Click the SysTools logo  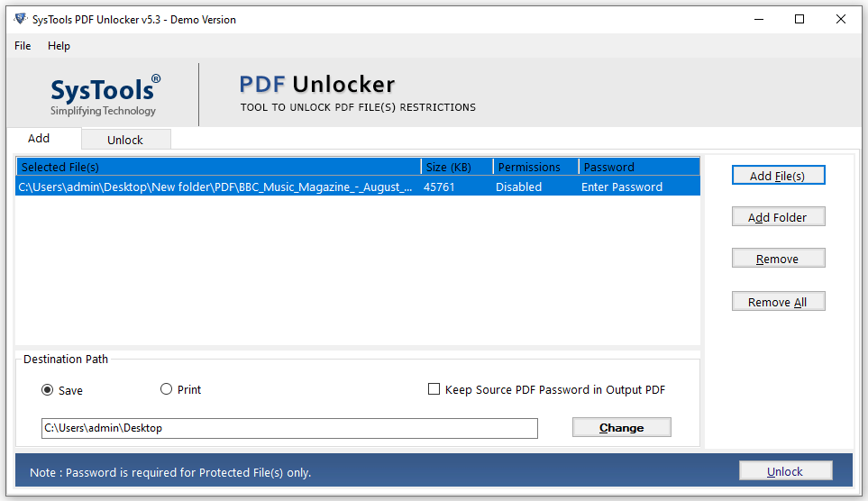105,96
